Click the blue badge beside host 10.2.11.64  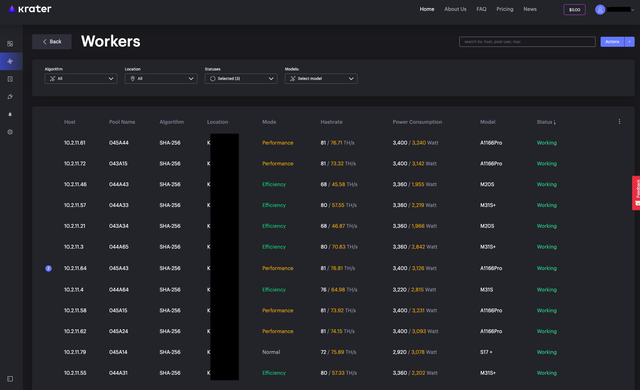pyautogui.click(x=49, y=268)
